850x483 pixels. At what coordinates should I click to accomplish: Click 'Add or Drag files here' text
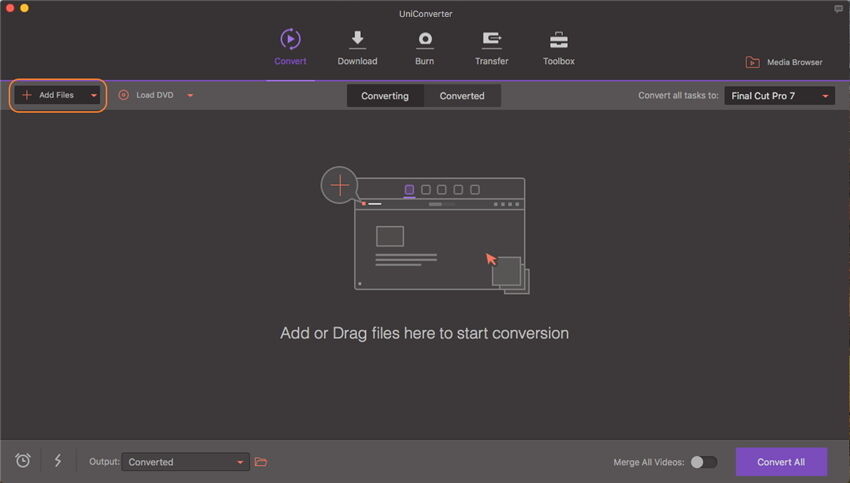click(x=424, y=333)
